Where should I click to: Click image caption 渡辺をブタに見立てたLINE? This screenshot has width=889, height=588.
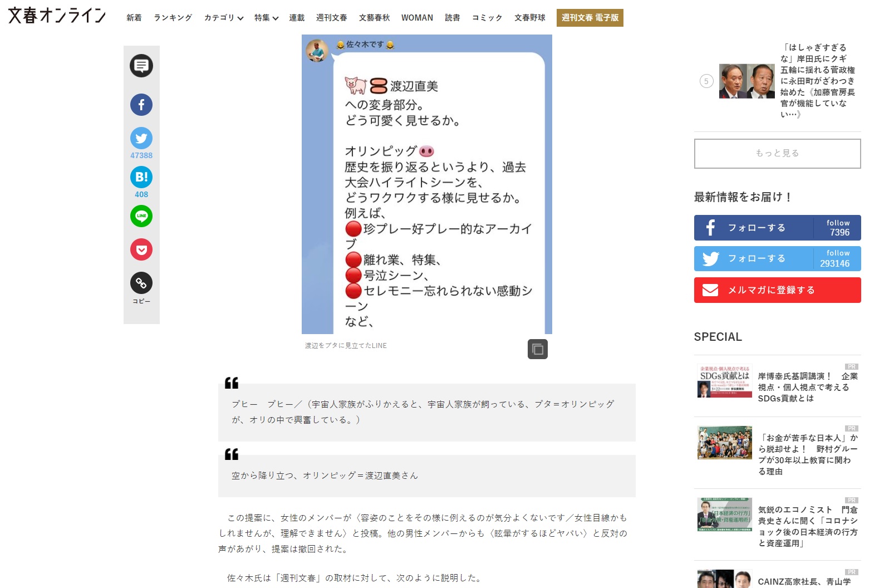(346, 346)
